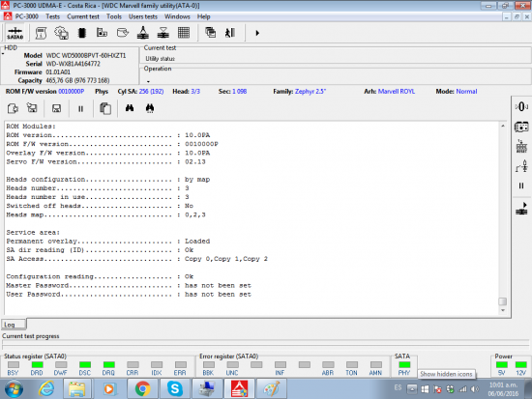Open the Windows menu
This screenshot has width=532, height=399.
coord(177,16)
